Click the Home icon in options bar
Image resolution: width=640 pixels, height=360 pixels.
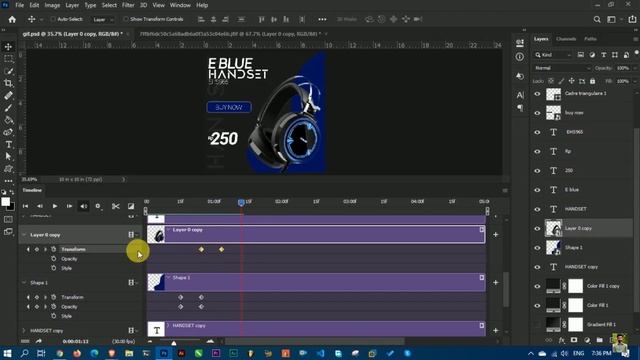[x=12, y=19]
